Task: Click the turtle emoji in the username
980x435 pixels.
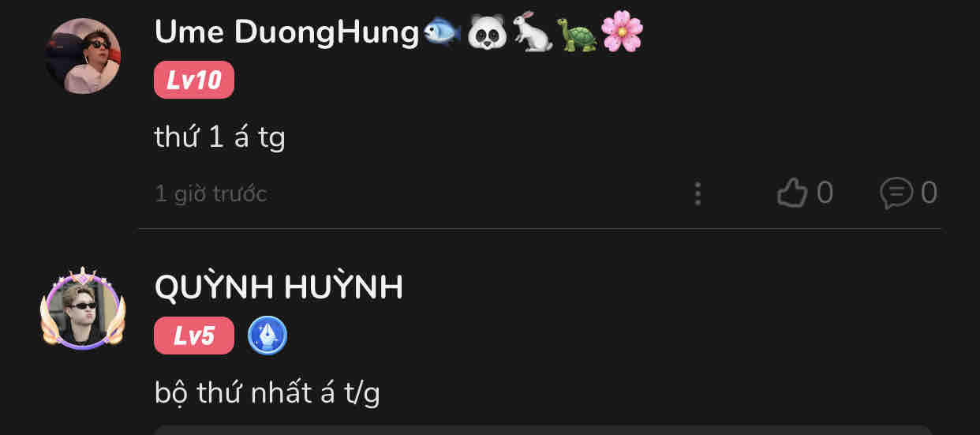Action: (577, 34)
